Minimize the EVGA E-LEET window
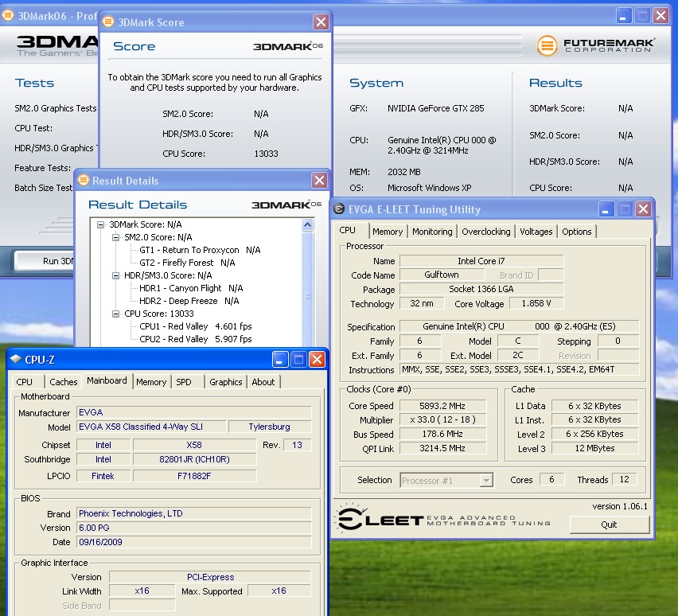The width and height of the screenshot is (678, 616). click(606, 209)
